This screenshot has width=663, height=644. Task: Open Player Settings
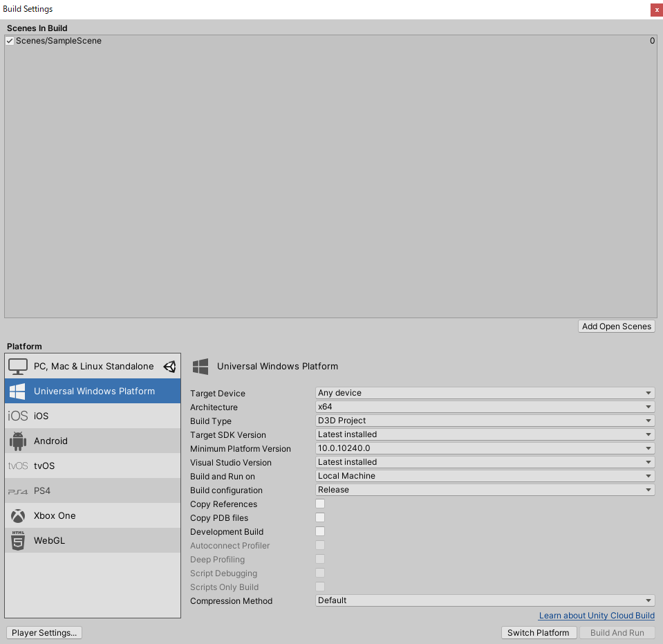pos(44,632)
